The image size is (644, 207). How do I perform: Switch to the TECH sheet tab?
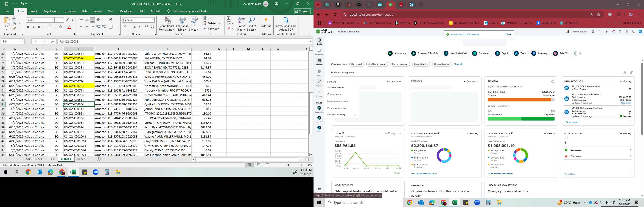pos(51,159)
